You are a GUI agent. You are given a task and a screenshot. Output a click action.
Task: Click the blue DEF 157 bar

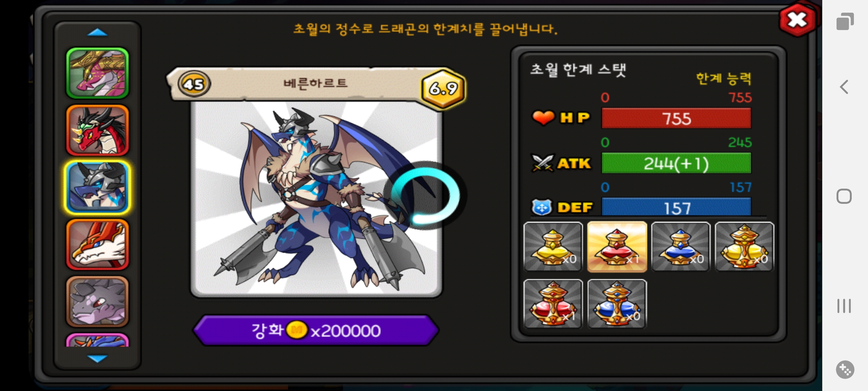click(676, 207)
